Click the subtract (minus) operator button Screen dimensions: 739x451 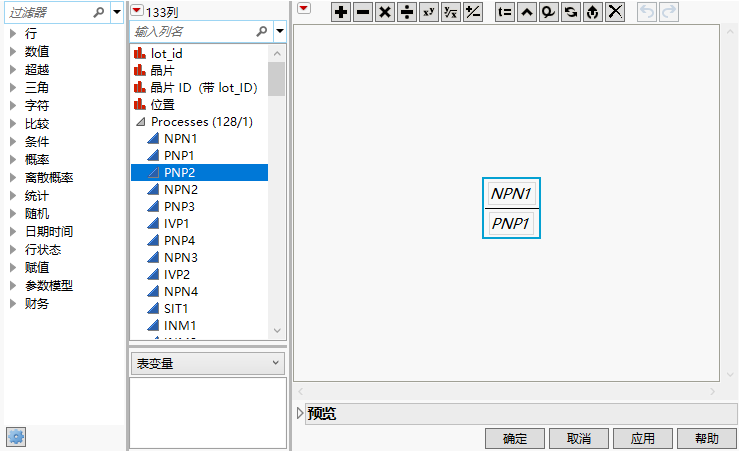coord(363,12)
